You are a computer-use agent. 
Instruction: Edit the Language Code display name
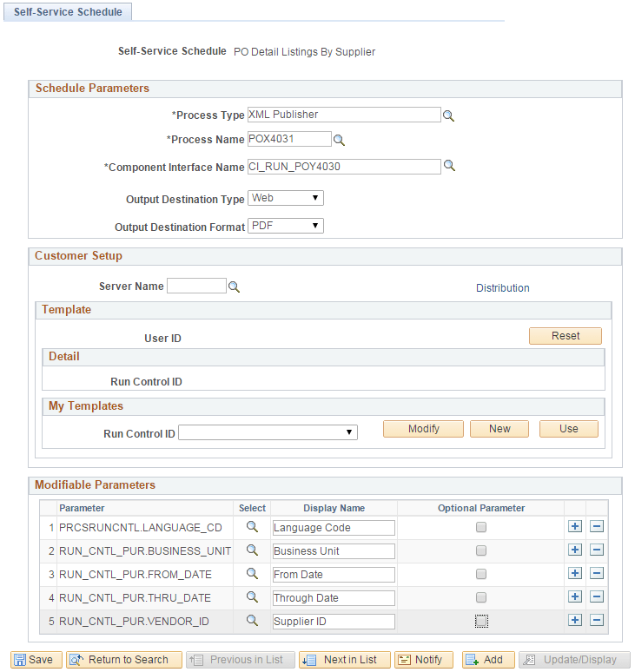[334, 528]
